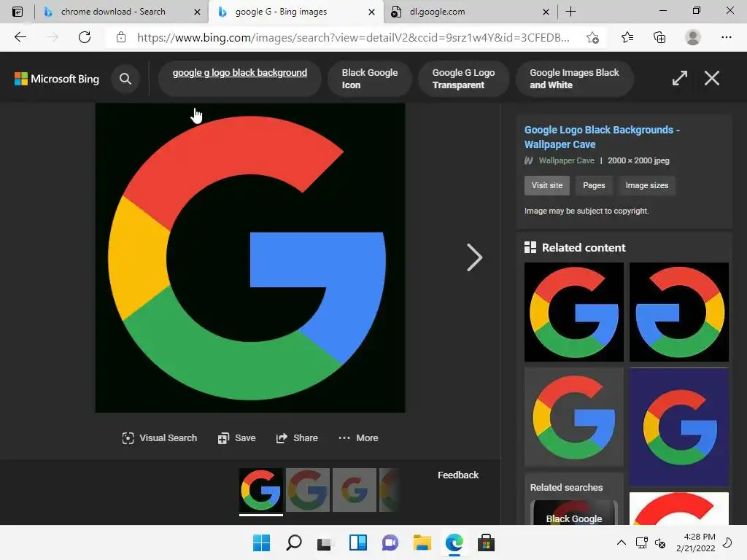Click the Refresh page icon

[x=85, y=37]
